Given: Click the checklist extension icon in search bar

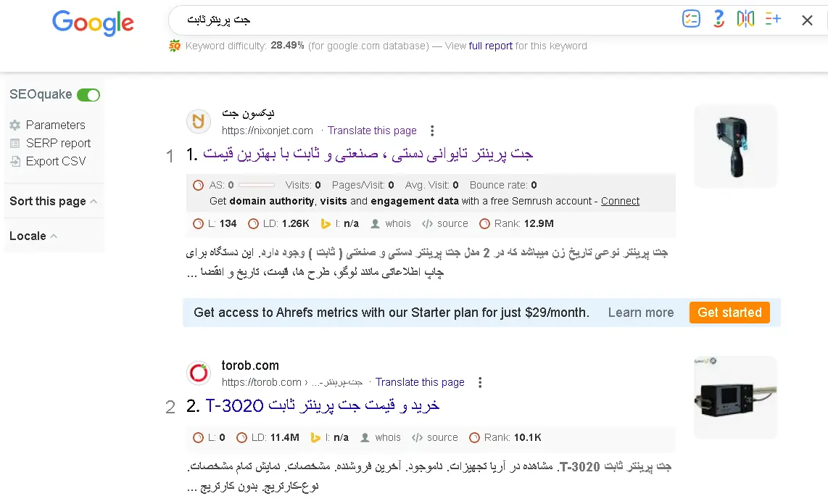Looking at the screenshot, I should coord(691,19).
